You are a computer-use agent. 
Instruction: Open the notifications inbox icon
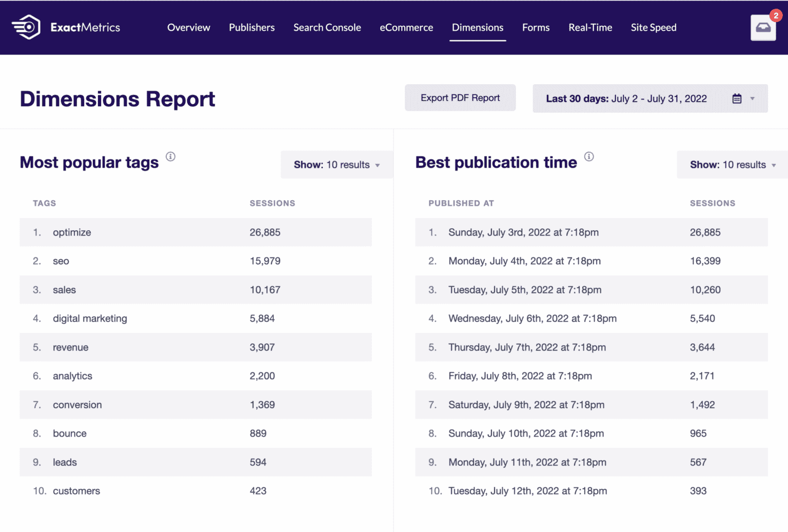click(763, 28)
